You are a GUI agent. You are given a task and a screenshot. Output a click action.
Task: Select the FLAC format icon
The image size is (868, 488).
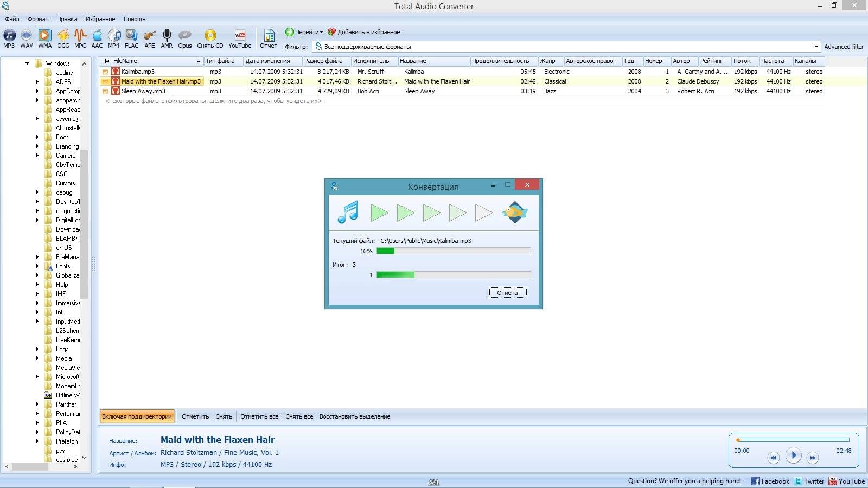click(x=132, y=38)
